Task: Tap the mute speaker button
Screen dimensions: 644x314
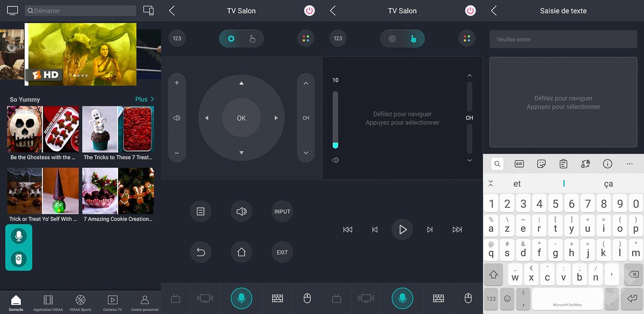Action: click(x=241, y=212)
